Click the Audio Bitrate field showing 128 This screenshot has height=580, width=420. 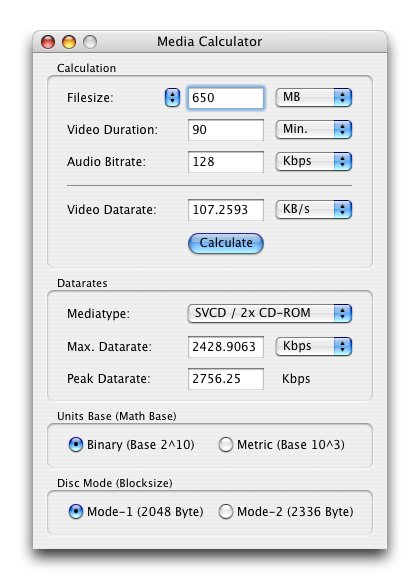point(226,162)
